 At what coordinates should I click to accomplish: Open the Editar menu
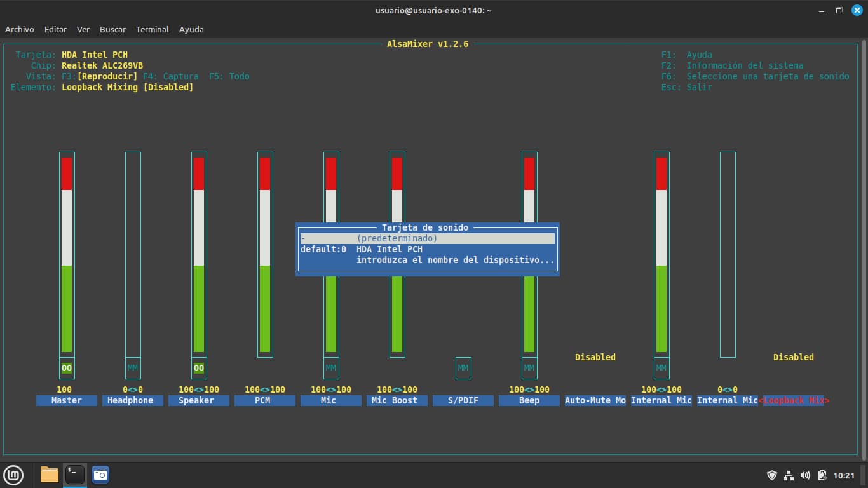click(x=55, y=29)
